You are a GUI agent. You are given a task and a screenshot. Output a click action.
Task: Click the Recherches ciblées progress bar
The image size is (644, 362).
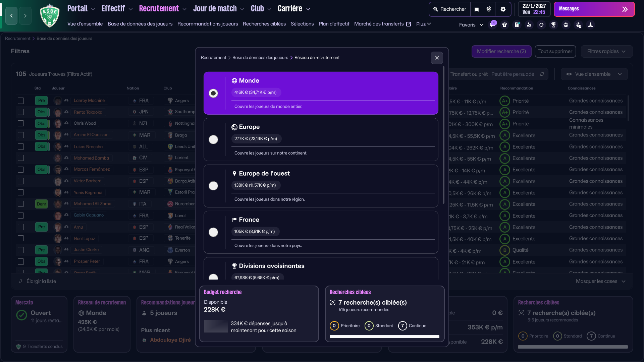384,337
